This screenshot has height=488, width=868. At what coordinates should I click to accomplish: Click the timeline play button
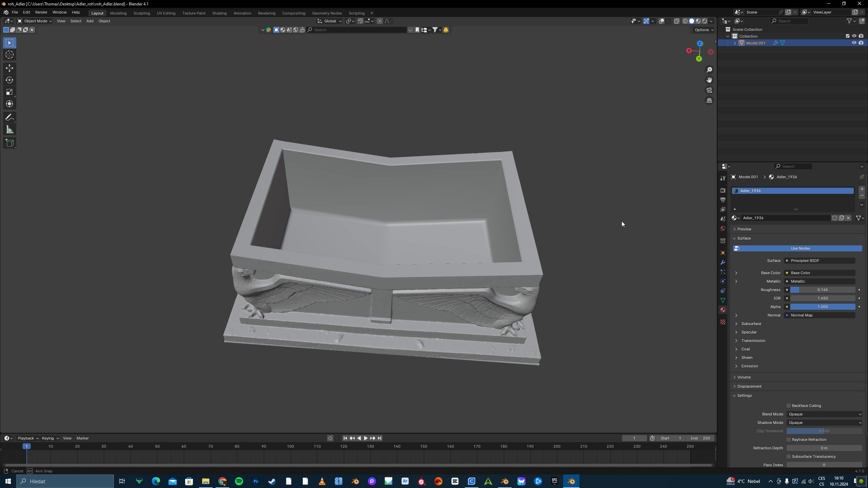366,438
